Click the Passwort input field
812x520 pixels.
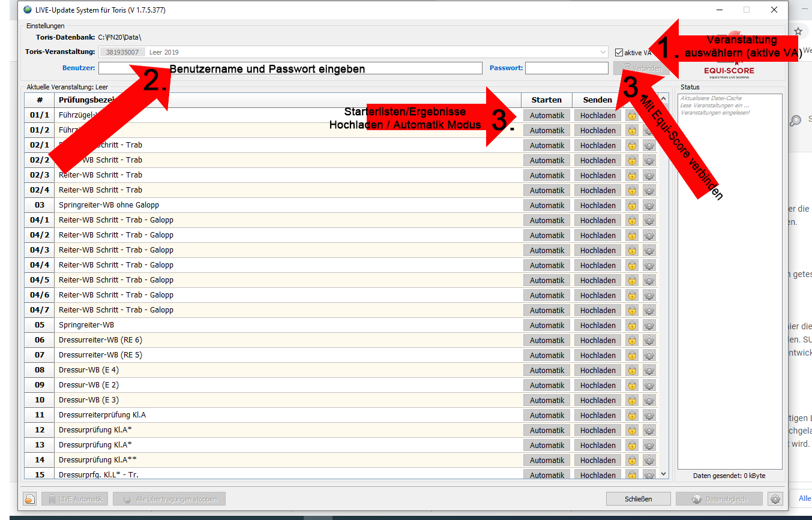(567, 68)
